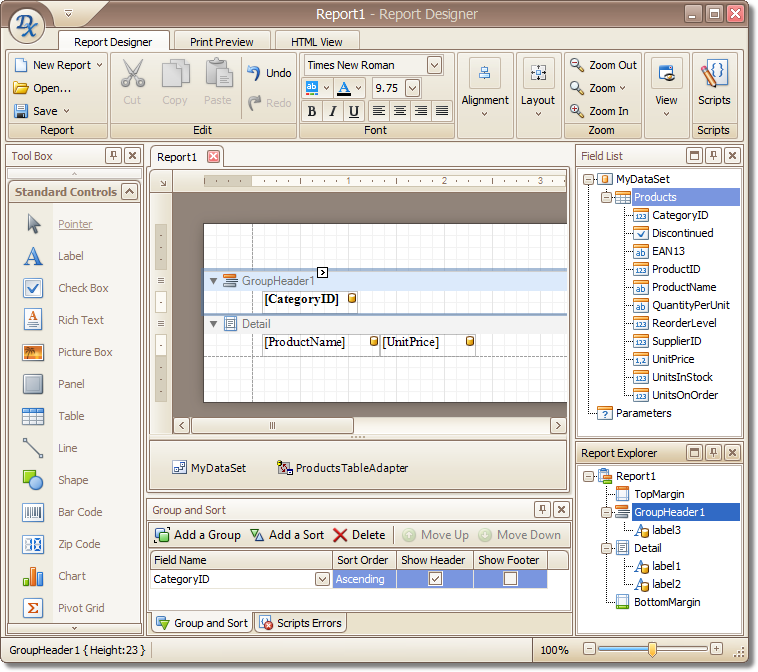The image size is (758, 672).
Task: Check Show Footer for CategoryID
Action: pyautogui.click(x=510, y=579)
